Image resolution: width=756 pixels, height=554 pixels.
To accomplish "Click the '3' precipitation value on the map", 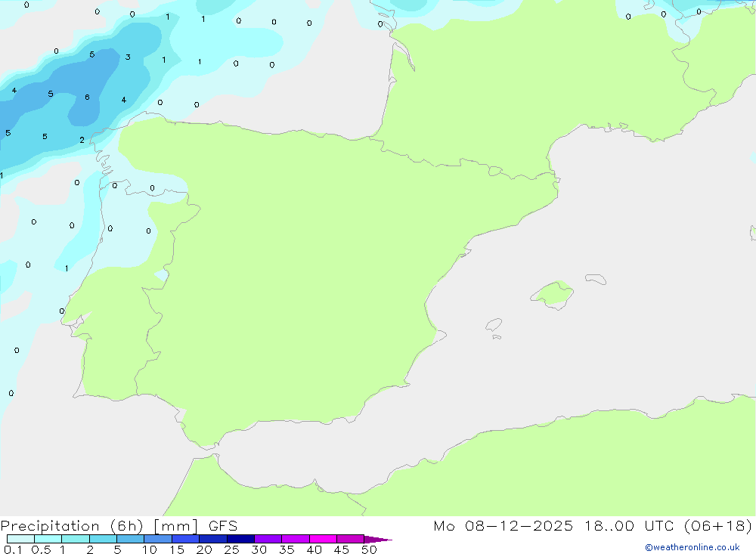I will pyautogui.click(x=128, y=57).
